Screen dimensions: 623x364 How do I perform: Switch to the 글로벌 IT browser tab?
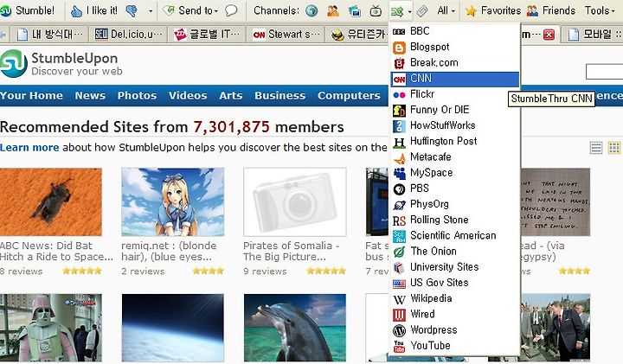click(x=208, y=35)
